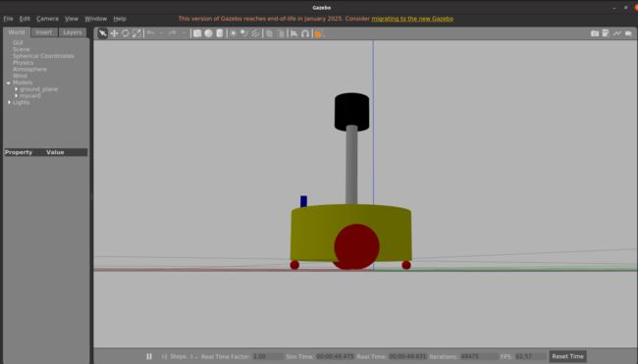Toggle the video recording icon
This screenshot has width=638, height=364.
[628, 33]
